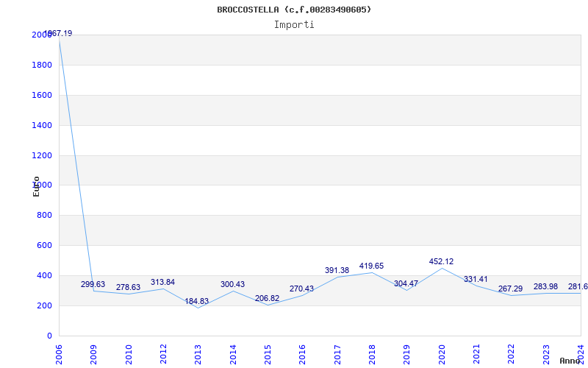Click the 2013 year tick label
Image resolution: width=588 pixels, height=368 pixels.
pos(198,355)
